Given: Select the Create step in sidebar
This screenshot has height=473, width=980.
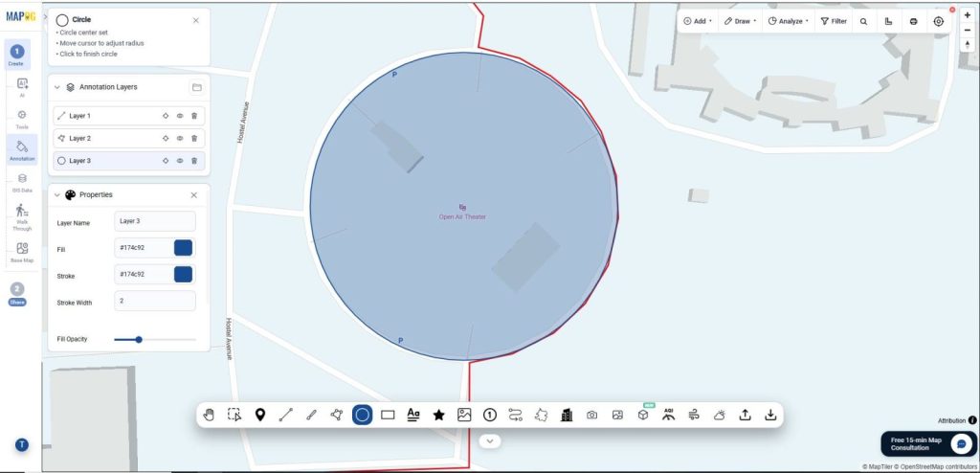Looking at the screenshot, I should [x=17, y=55].
